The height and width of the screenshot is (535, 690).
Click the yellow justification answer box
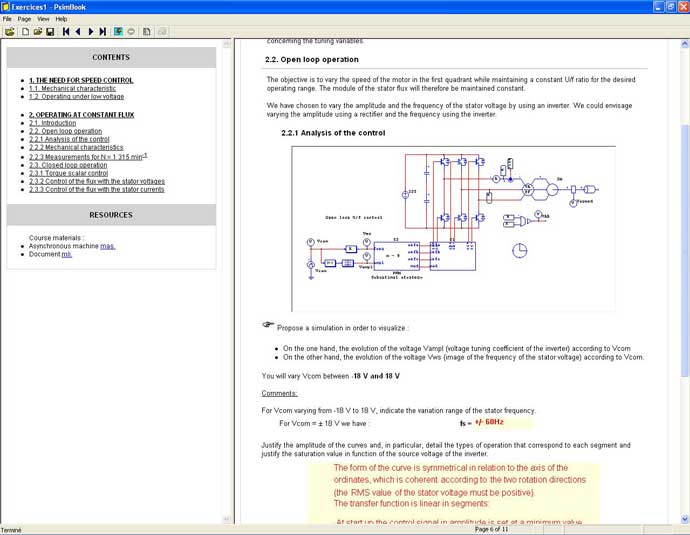(453, 494)
